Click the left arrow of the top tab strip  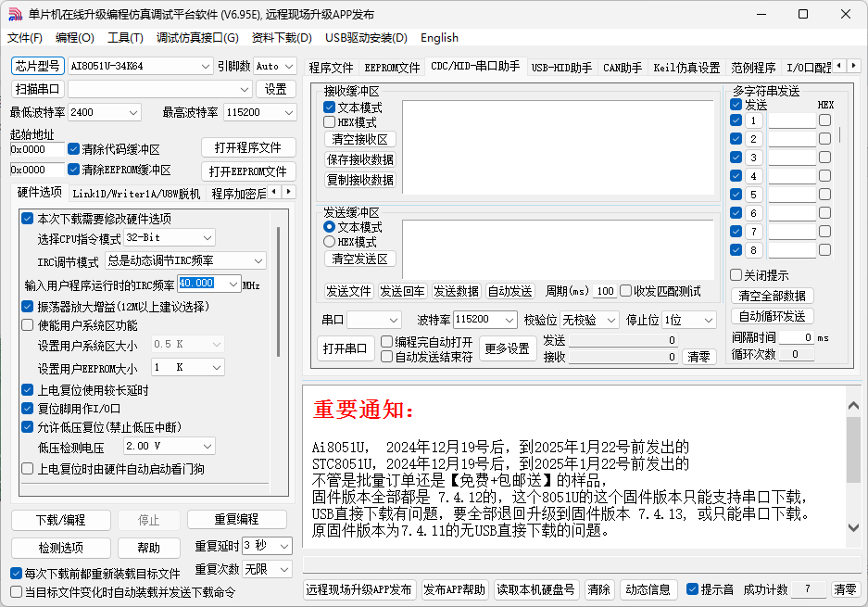click(840, 66)
